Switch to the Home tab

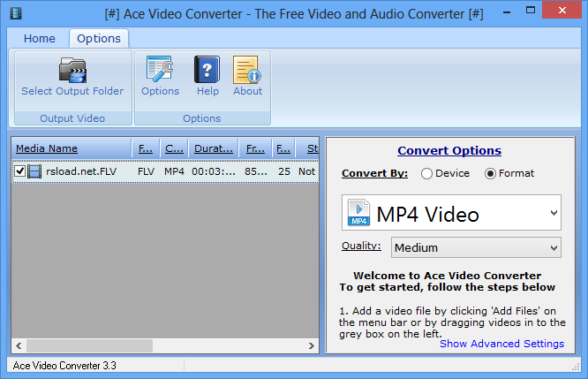tap(40, 38)
